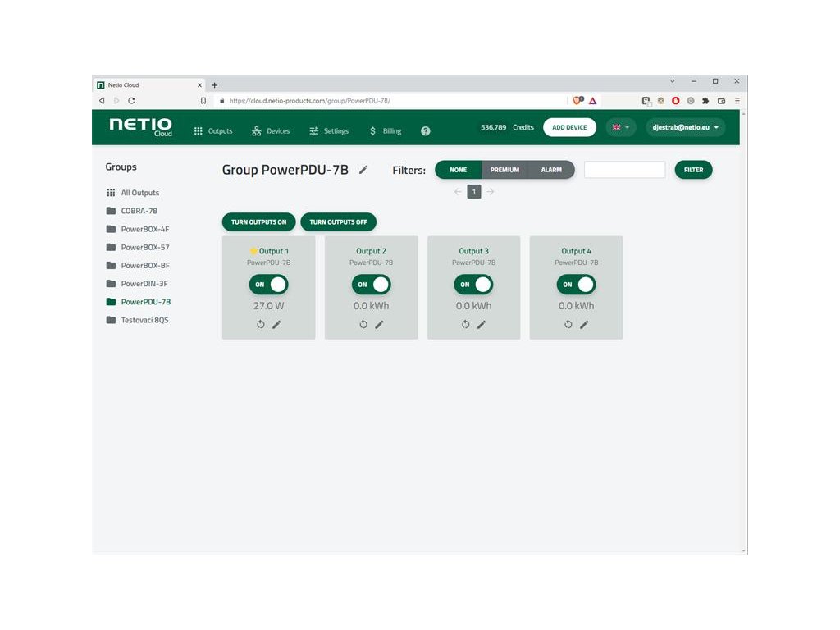The image size is (840, 630).
Task: Click TURN OUTPUTS ON
Action: point(258,221)
